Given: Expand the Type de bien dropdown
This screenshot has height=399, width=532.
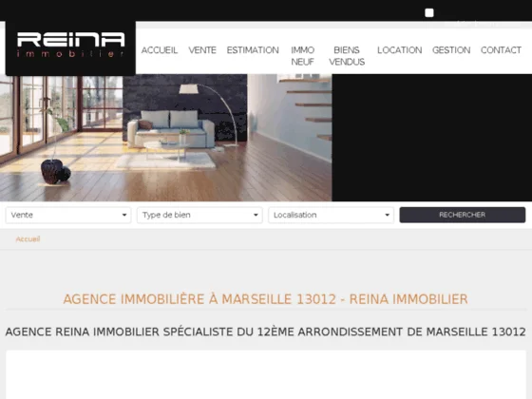Looking at the screenshot, I should 199,215.
